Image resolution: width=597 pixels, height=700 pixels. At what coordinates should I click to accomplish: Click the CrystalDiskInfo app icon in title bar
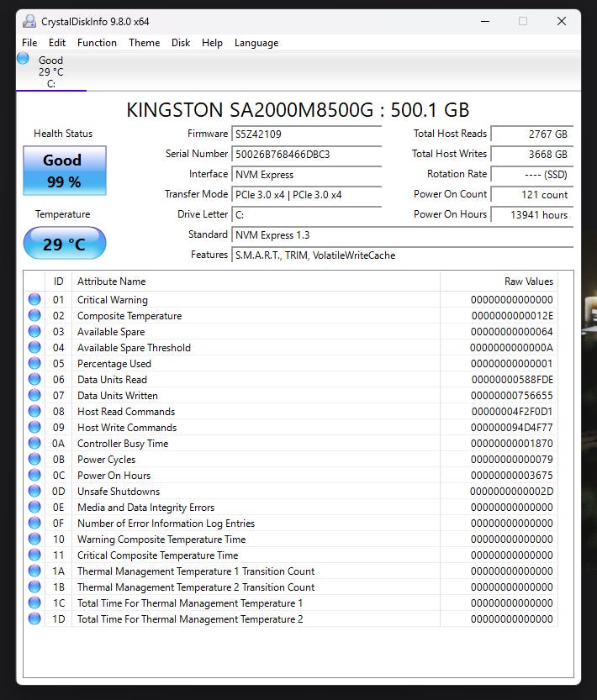click(29, 21)
